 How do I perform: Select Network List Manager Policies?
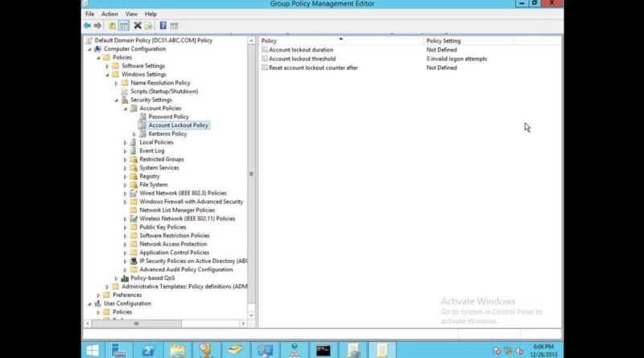coord(177,210)
